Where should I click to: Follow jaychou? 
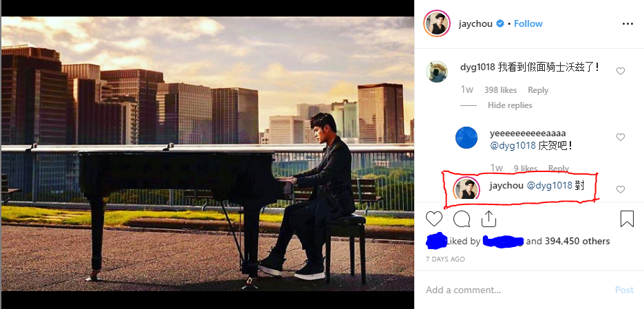pos(528,24)
